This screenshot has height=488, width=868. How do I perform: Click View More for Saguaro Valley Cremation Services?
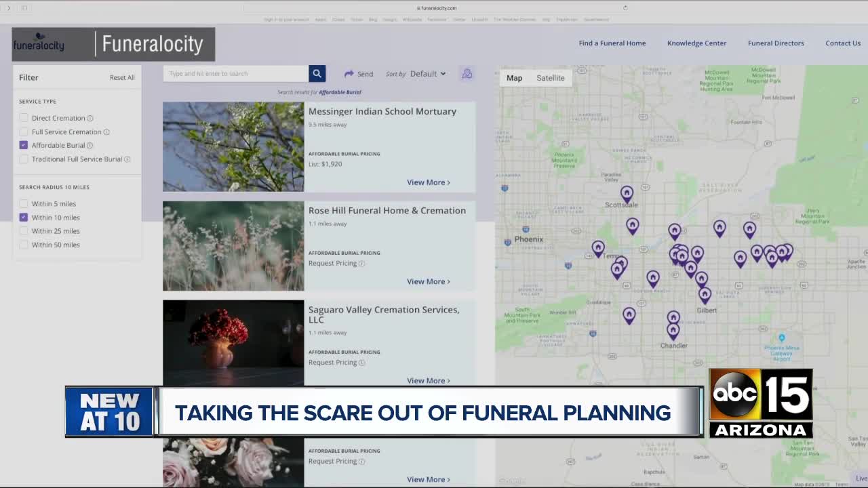coord(428,380)
